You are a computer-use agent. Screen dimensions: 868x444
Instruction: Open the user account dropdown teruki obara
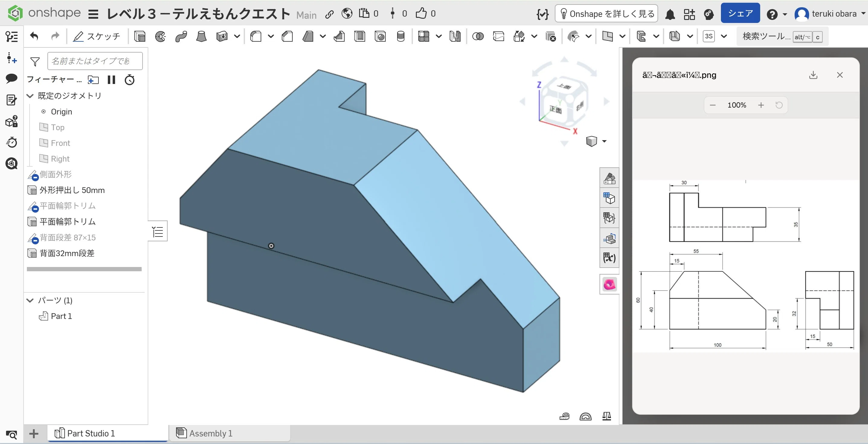point(830,14)
